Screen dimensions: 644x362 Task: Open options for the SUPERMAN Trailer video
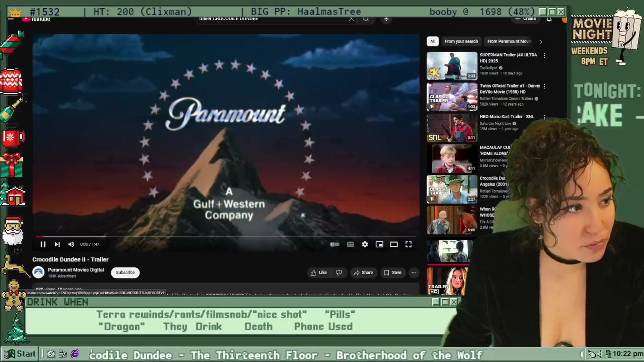tap(544, 56)
